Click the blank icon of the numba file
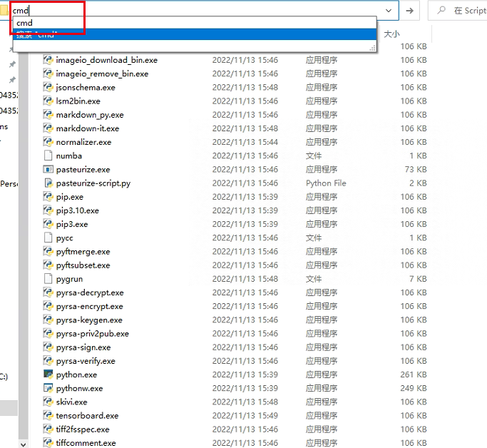Image resolution: width=487 pixels, height=448 pixels. click(x=48, y=156)
